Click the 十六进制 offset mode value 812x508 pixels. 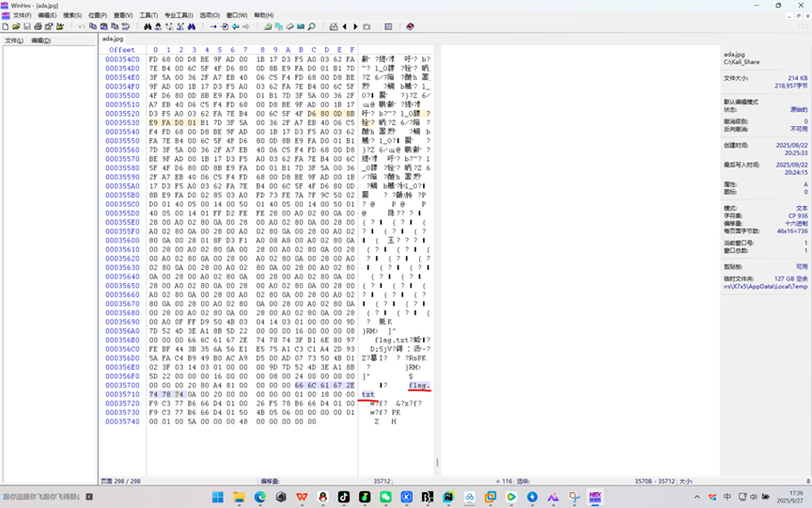click(x=795, y=223)
